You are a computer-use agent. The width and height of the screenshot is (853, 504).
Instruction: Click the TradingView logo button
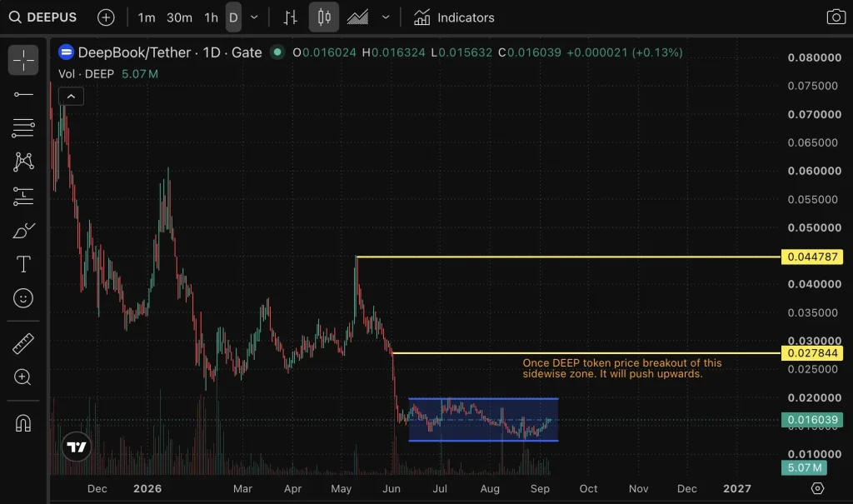pos(76,447)
